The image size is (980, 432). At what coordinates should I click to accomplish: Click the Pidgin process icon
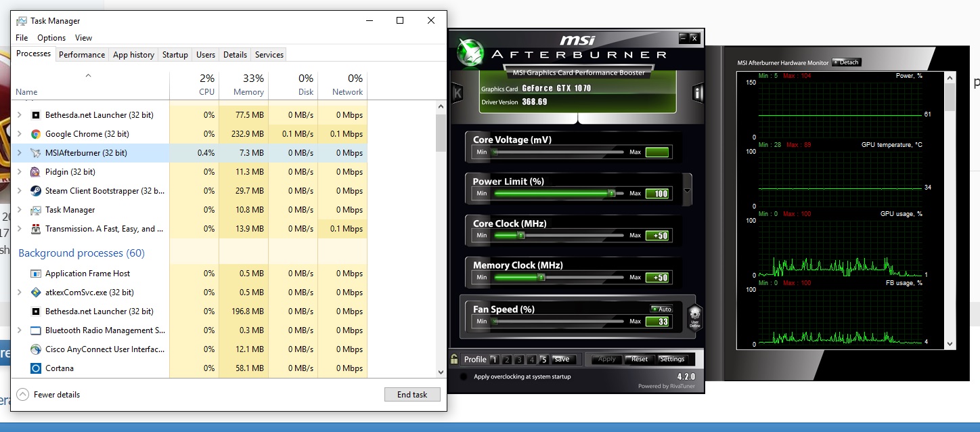click(x=36, y=172)
